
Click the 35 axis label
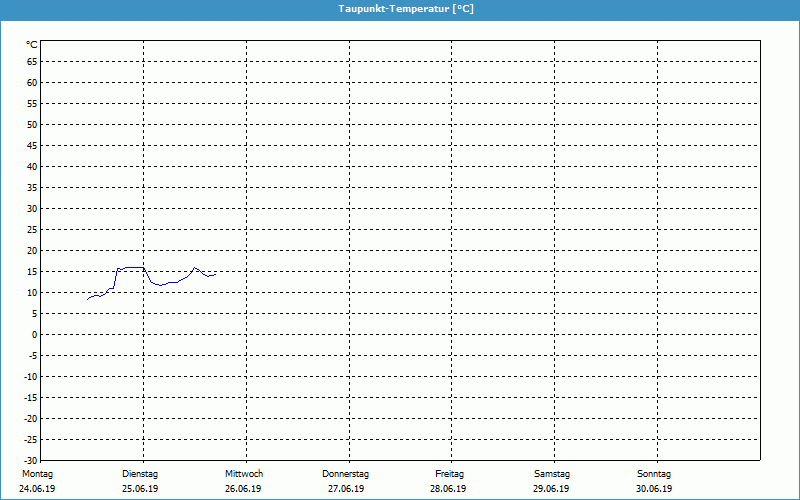(x=32, y=187)
